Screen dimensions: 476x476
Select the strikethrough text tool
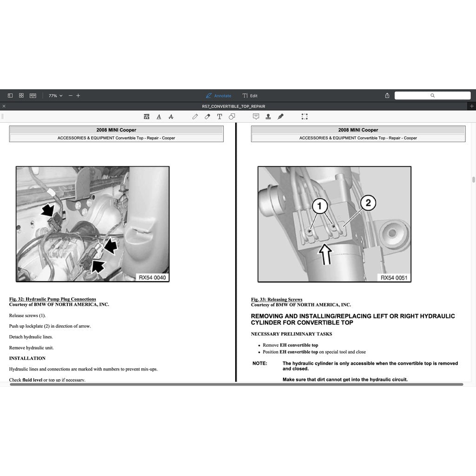coord(171,117)
